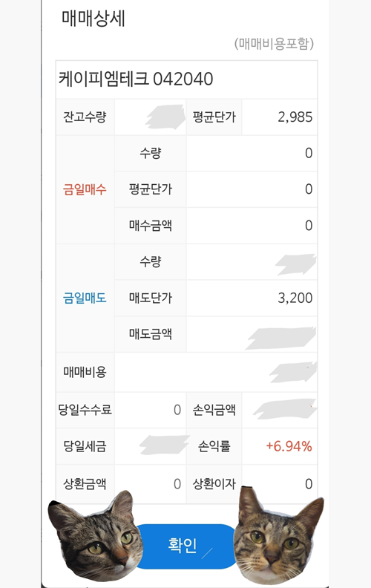Viewport: 371px width, 588px height.
Task: Select the 상환금액 label cell
Action: coord(85,484)
